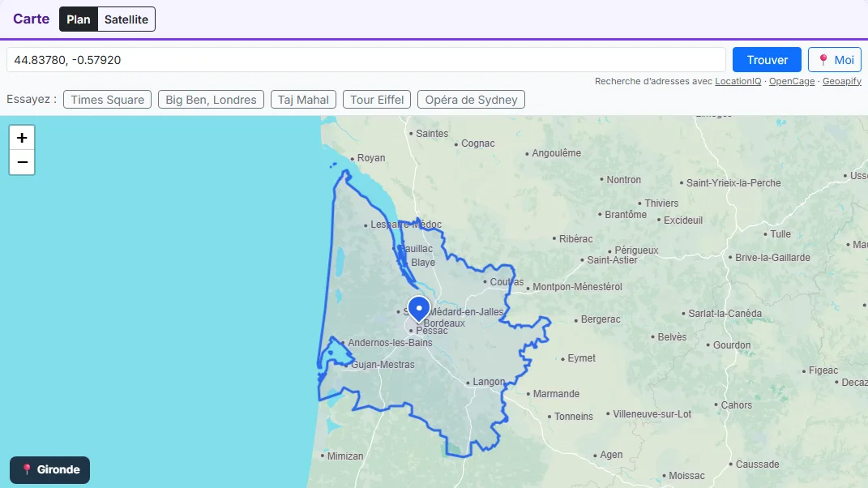This screenshot has height=488, width=868.
Task: Click the Gironde location badge
Action: (49, 469)
